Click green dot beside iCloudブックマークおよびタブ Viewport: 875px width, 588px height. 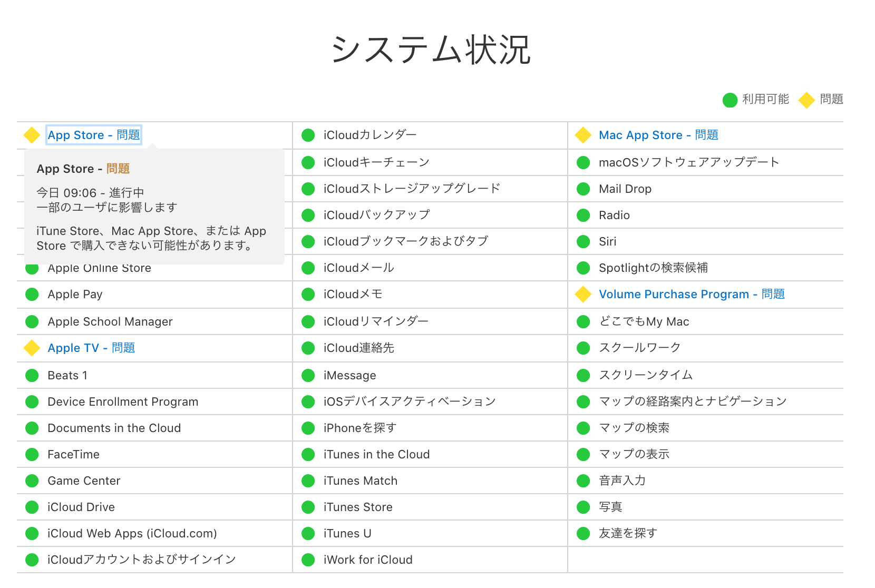pyautogui.click(x=308, y=242)
